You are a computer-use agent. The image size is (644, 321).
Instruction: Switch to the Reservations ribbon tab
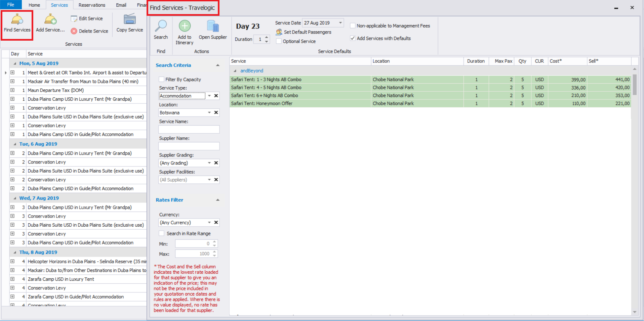point(92,5)
